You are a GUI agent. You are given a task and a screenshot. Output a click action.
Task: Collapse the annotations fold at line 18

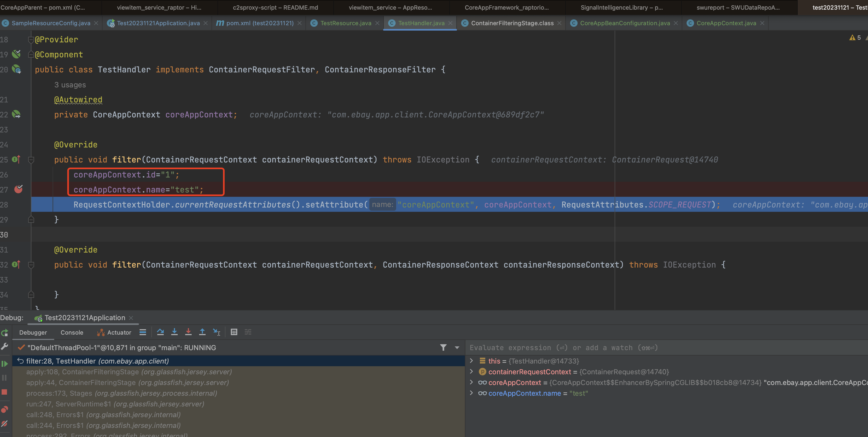[31, 40]
